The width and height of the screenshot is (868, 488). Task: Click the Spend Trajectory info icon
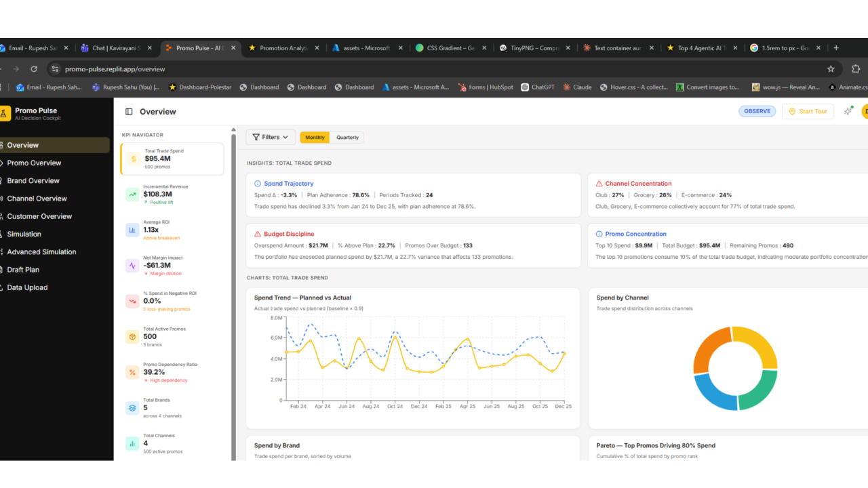click(258, 184)
